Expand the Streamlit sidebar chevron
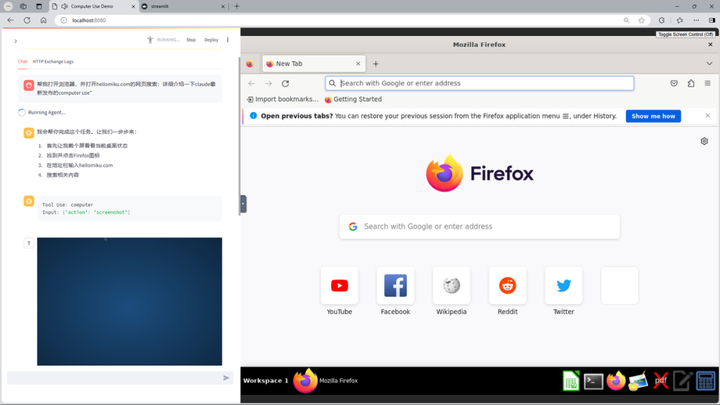The image size is (720, 405). coord(16,41)
